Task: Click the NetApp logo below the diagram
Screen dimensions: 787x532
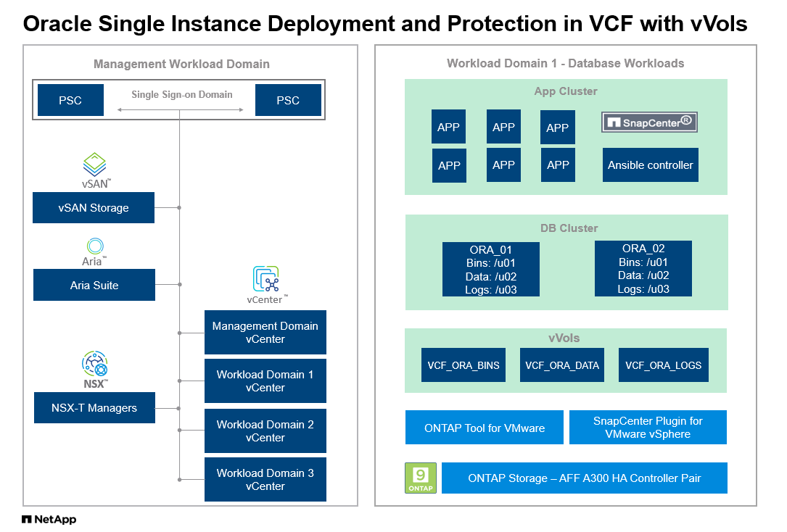Action: [x=49, y=520]
